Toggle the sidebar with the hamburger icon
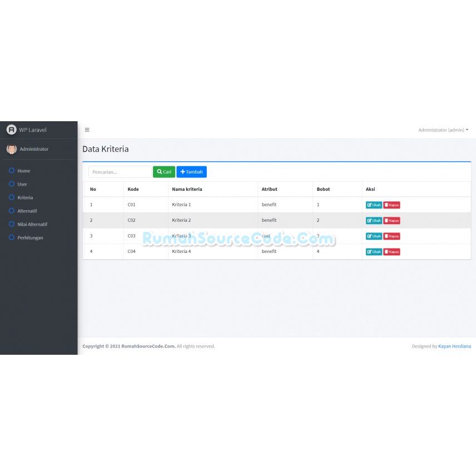 tap(87, 130)
